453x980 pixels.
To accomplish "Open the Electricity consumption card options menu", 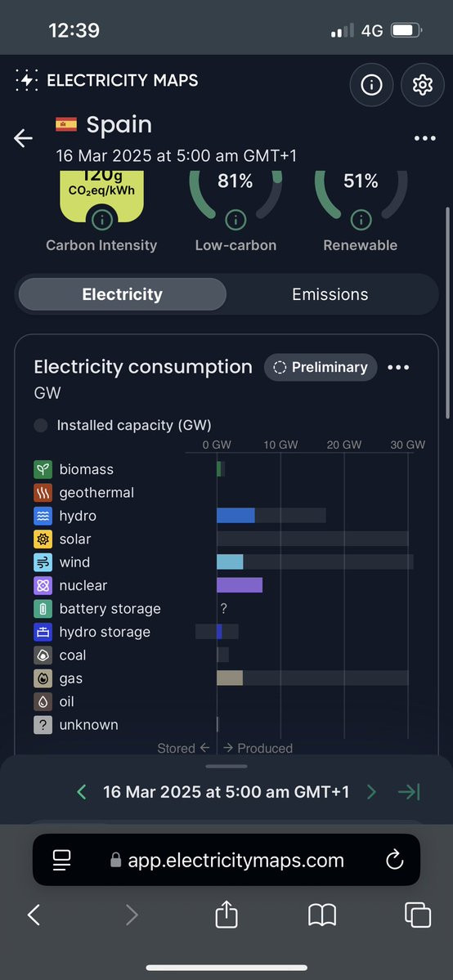I will click(x=398, y=368).
